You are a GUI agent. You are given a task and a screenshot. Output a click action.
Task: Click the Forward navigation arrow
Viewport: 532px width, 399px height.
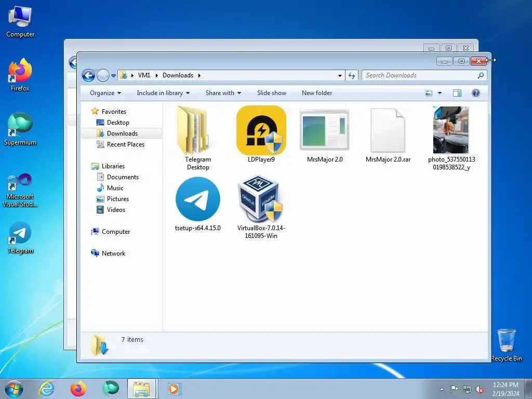pyautogui.click(x=103, y=75)
